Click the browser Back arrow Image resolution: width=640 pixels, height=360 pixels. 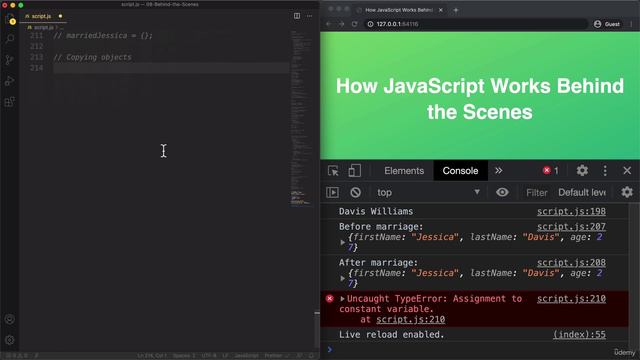[329, 24]
